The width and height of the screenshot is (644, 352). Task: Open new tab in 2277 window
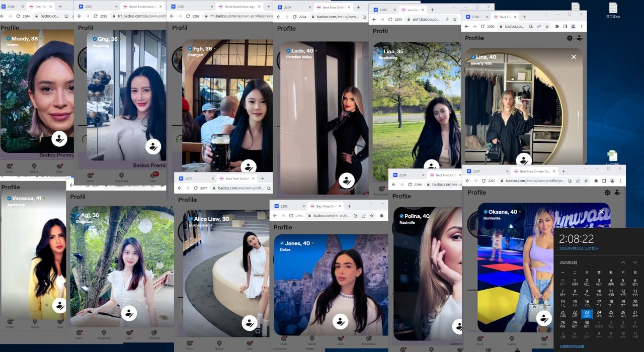click(x=263, y=179)
